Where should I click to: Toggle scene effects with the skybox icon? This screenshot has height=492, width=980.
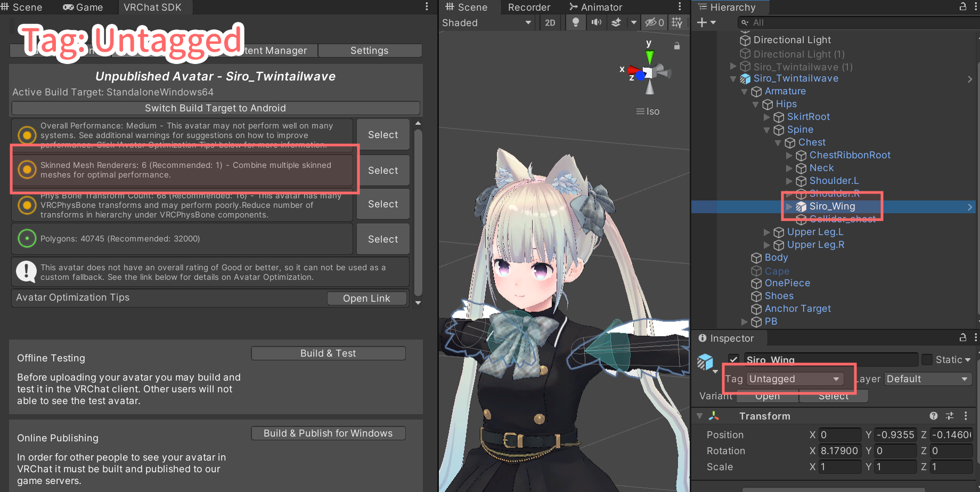pyautogui.click(x=616, y=22)
